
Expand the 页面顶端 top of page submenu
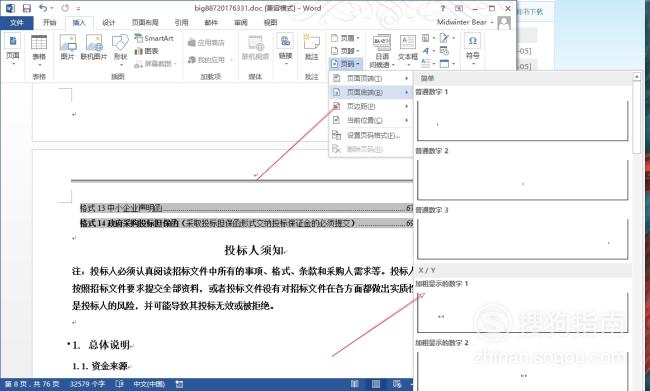tap(371, 78)
